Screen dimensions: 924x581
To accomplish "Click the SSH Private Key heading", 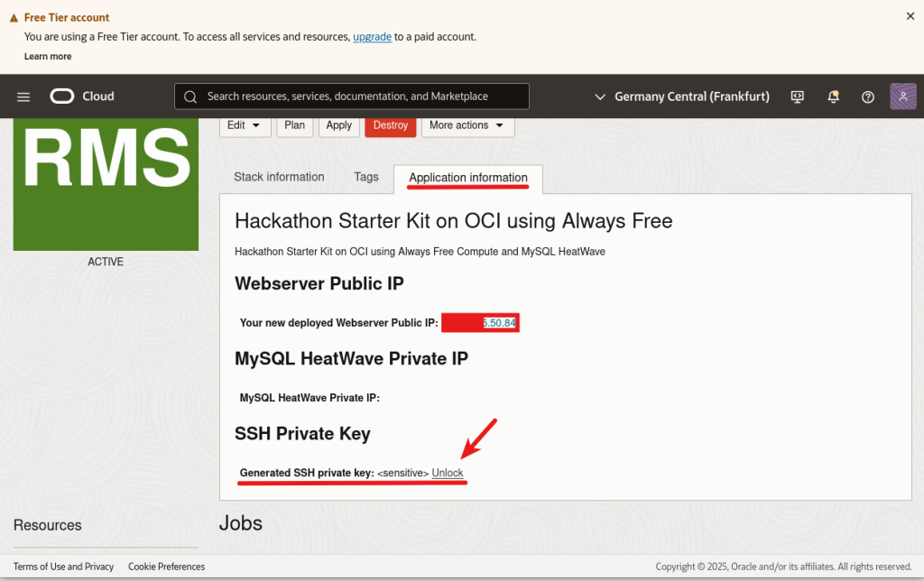I will click(302, 434).
